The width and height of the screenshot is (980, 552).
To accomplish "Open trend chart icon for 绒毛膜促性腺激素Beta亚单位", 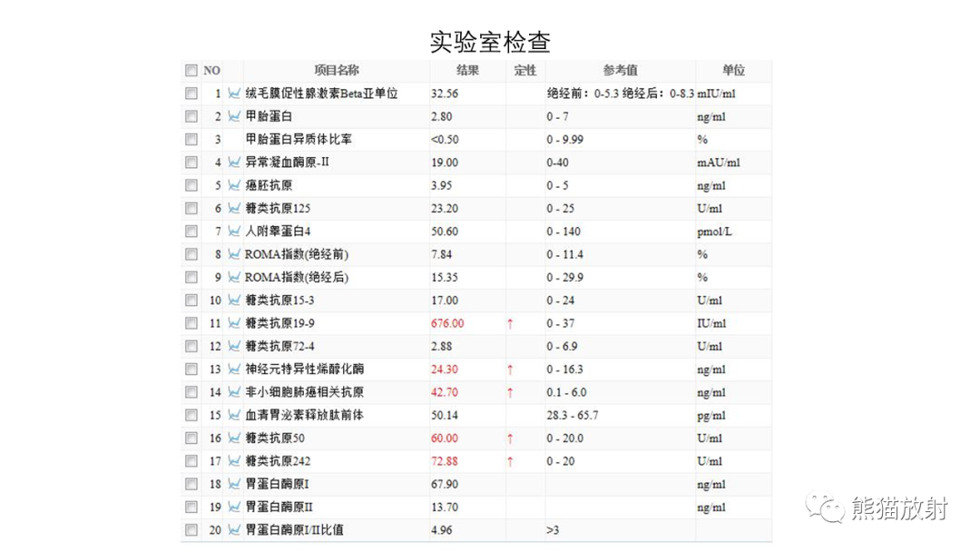I will click(234, 94).
